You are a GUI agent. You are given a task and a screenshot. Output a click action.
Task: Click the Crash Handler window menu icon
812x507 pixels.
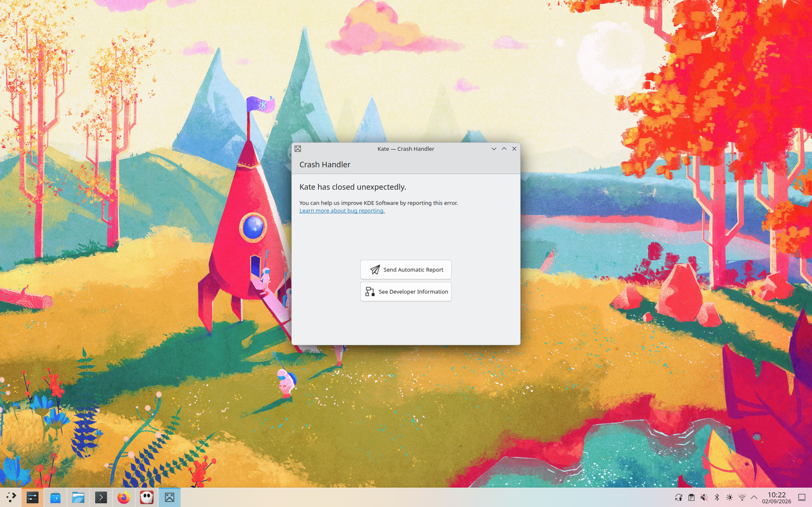coord(298,149)
